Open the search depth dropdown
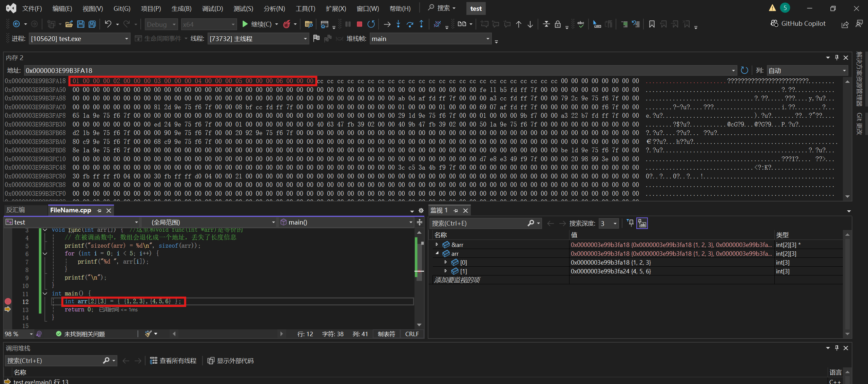The width and height of the screenshot is (868, 384). click(x=615, y=224)
